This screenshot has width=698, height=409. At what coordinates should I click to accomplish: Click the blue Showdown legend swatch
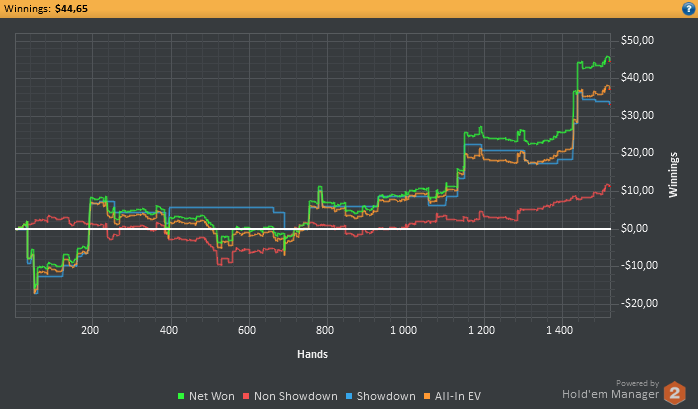click(349, 396)
